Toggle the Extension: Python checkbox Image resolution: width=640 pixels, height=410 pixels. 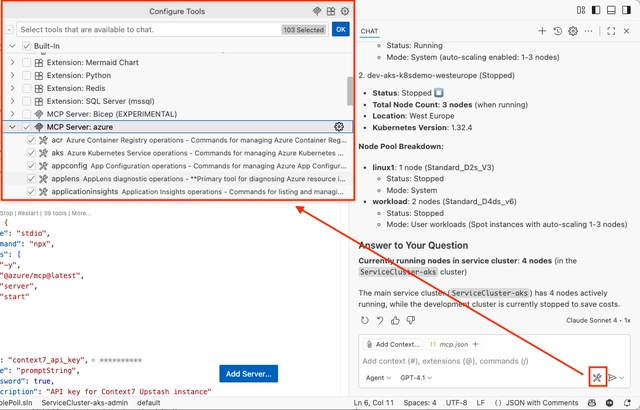point(27,75)
